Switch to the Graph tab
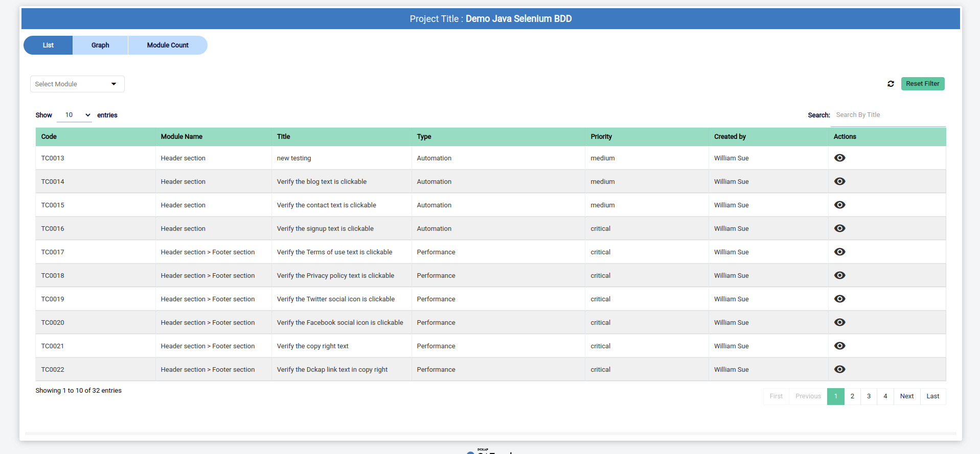 [100, 45]
